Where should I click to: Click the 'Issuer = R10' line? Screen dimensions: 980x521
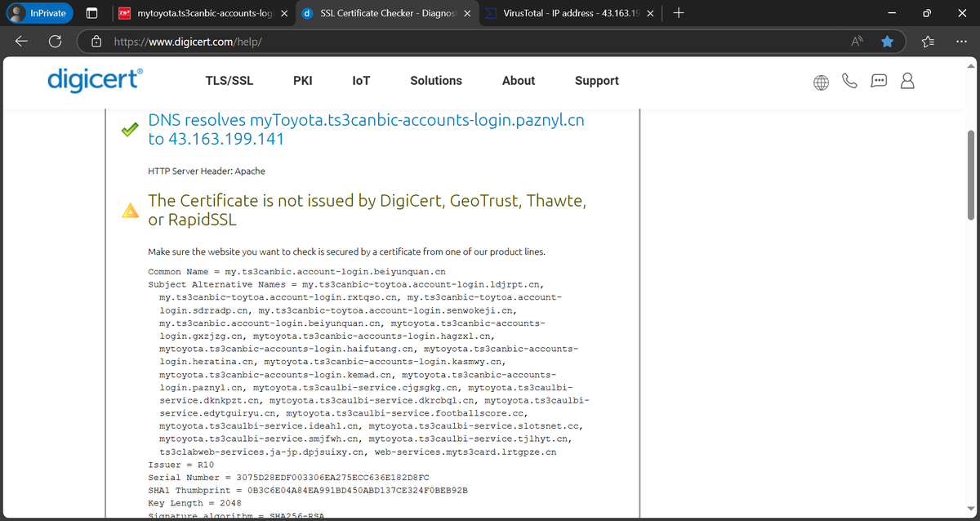point(180,464)
